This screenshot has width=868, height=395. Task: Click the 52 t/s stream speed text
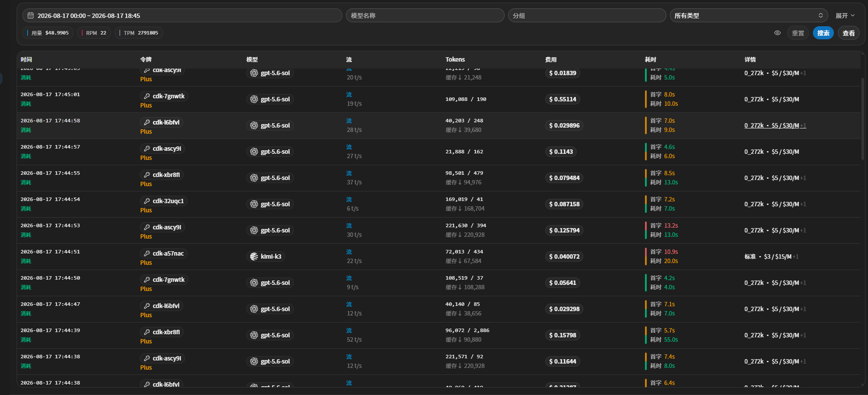(x=354, y=340)
